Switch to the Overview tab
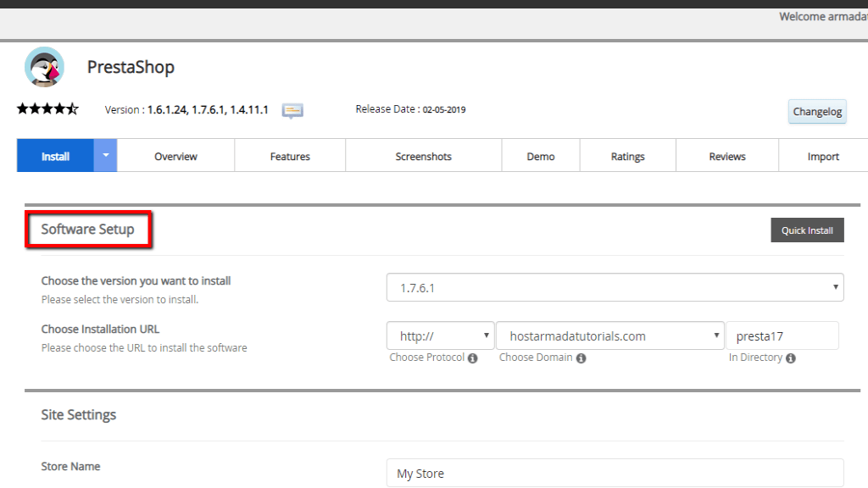The height and width of the screenshot is (488, 868). pos(175,156)
